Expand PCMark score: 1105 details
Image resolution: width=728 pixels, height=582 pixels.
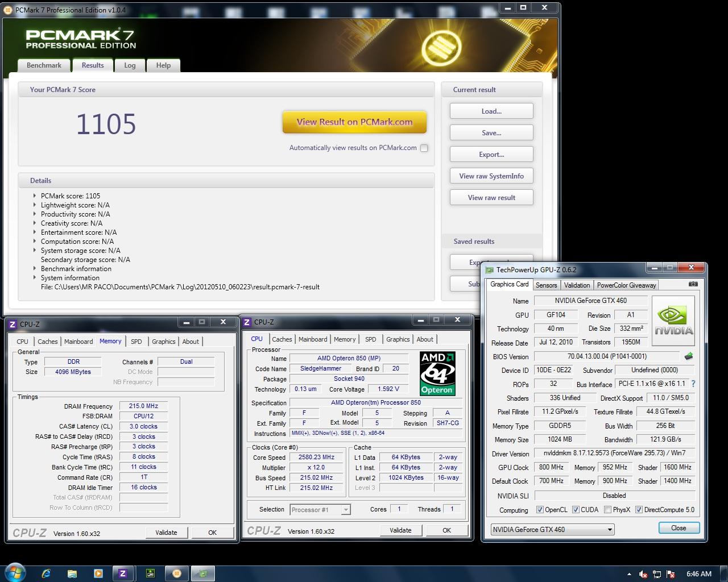[35, 196]
